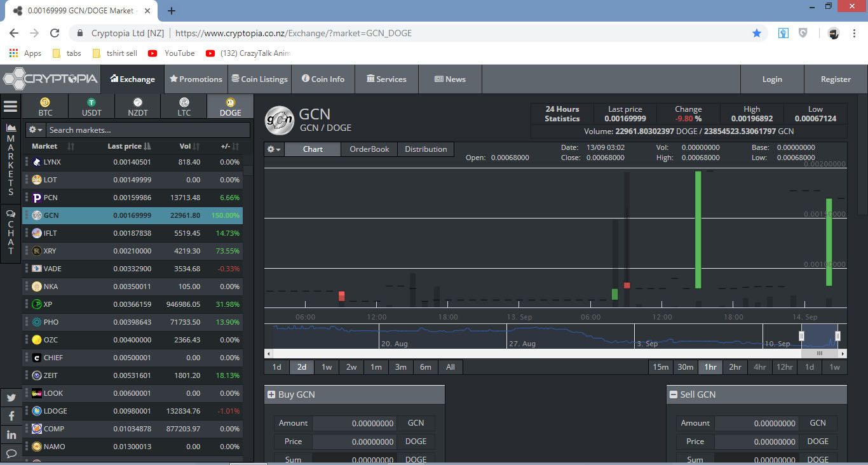
Task: Click the VADE coin icon
Action: point(37,269)
